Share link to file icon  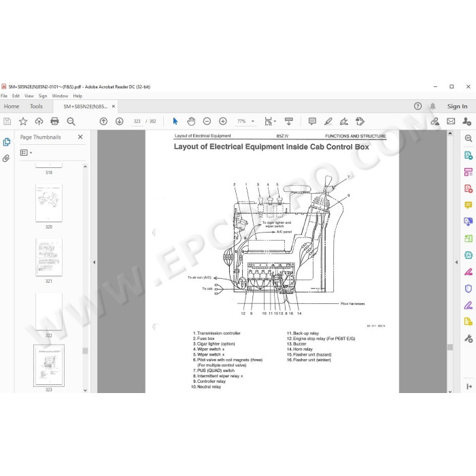[435, 122]
